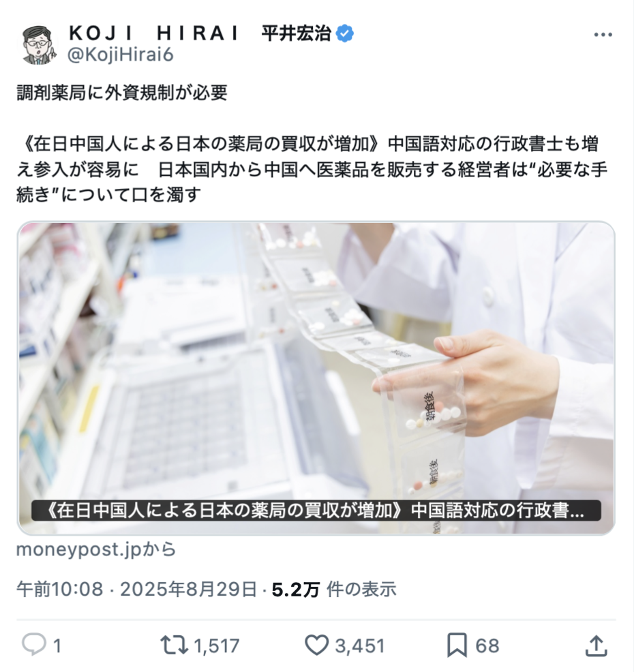Click the 午前10:08 timestamp

point(60,590)
